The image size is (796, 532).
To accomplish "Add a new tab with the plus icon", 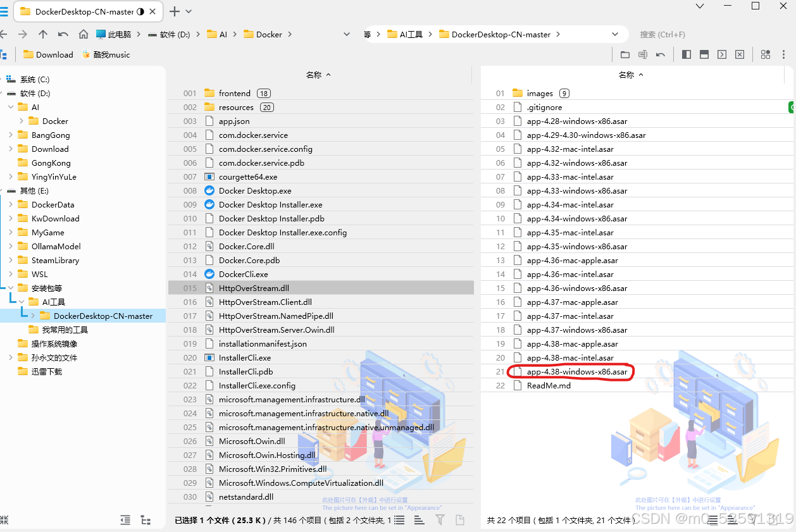I will pyautogui.click(x=175, y=11).
